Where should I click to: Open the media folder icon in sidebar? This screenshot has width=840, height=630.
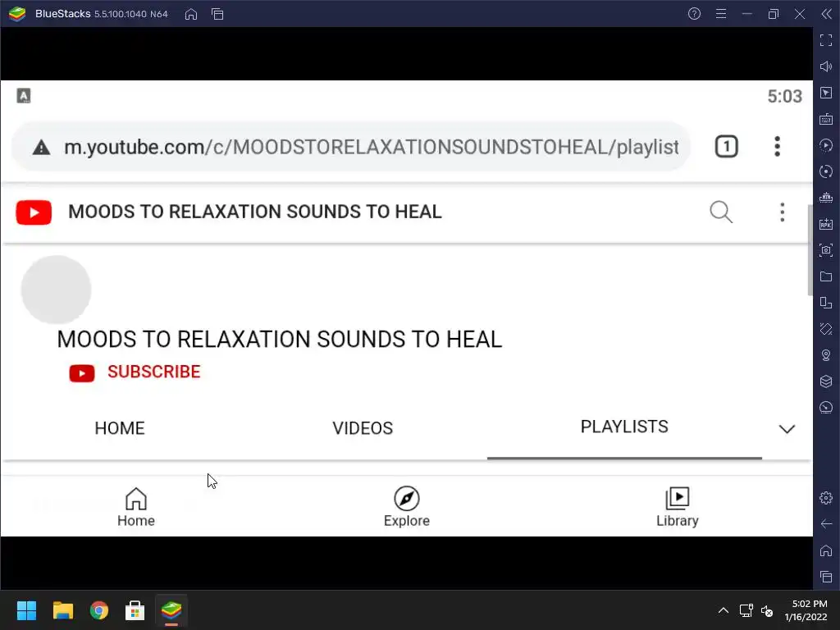(x=826, y=276)
